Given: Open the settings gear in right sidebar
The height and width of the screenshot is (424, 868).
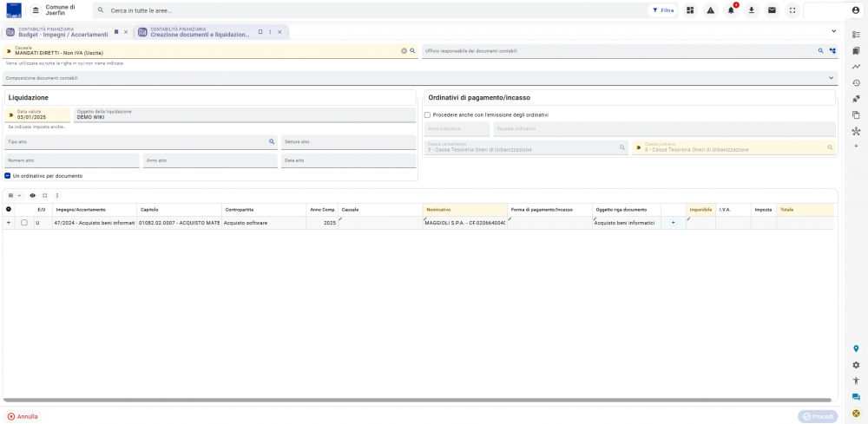Looking at the screenshot, I should [857, 365].
